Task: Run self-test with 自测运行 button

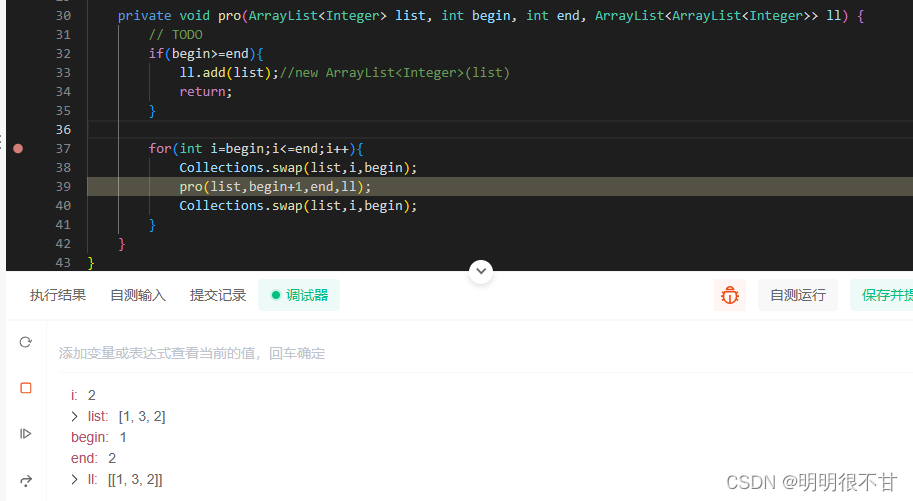Action: point(798,295)
